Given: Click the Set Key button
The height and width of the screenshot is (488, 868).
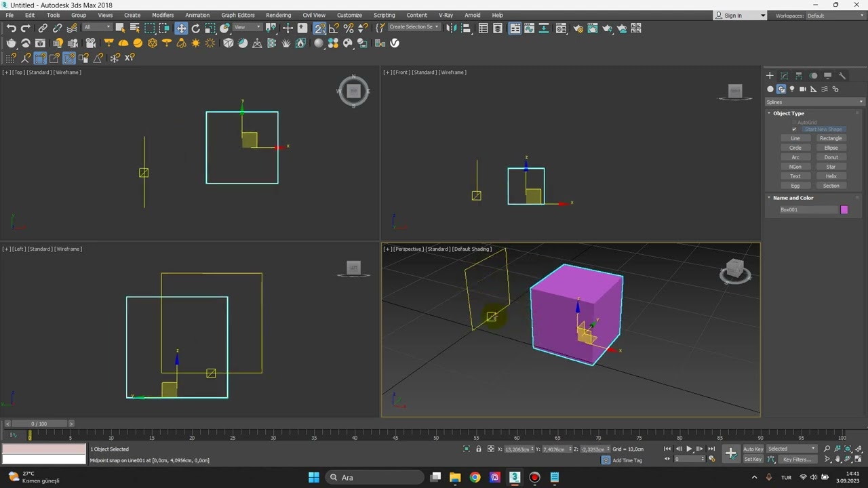Looking at the screenshot, I should [x=753, y=460].
